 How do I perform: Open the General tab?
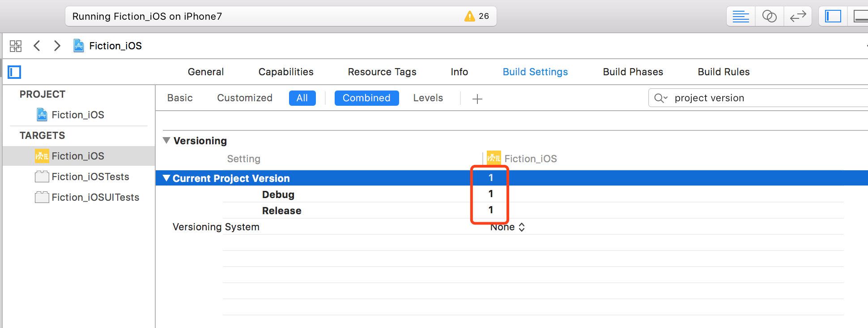[206, 72]
